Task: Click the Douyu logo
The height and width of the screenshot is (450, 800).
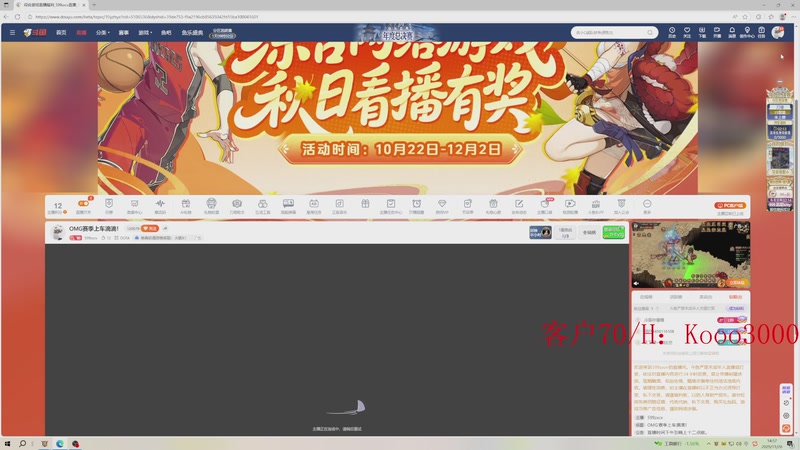Action: click(x=35, y=32)
